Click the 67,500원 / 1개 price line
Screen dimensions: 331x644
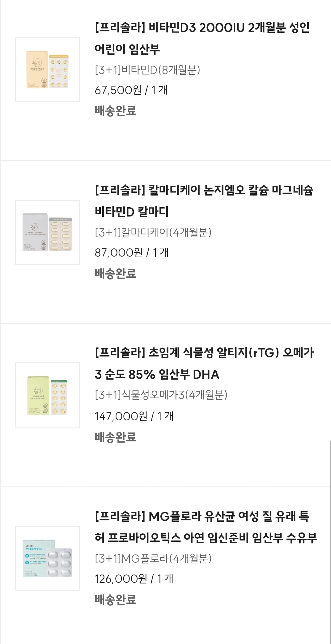(131, 90)
